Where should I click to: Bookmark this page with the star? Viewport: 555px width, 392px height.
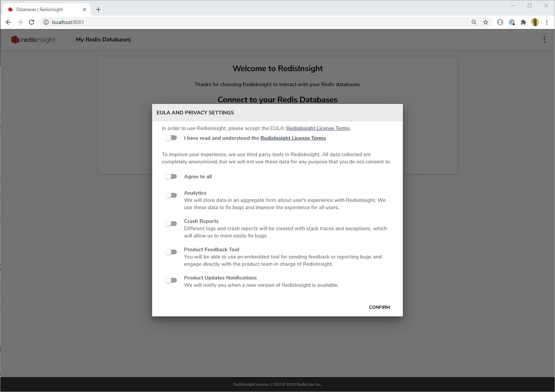[x=486, y=22]
